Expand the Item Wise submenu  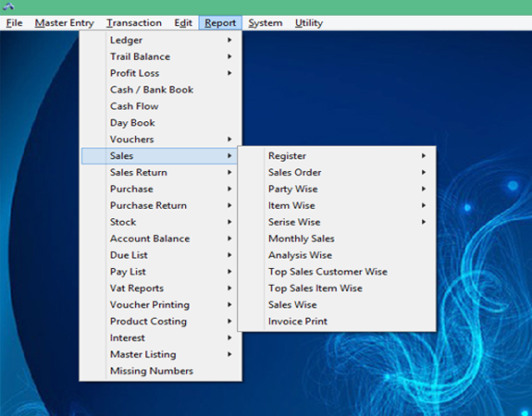pos(337,205)
